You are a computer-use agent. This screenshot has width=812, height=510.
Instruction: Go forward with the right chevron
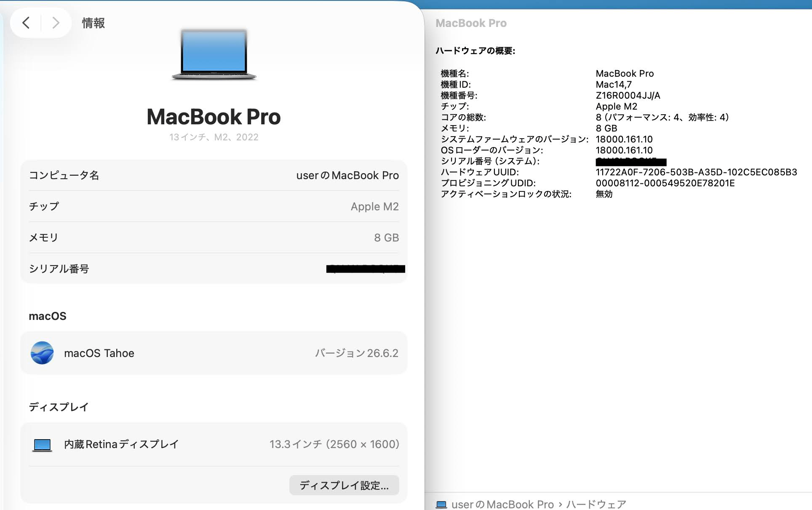56,23
